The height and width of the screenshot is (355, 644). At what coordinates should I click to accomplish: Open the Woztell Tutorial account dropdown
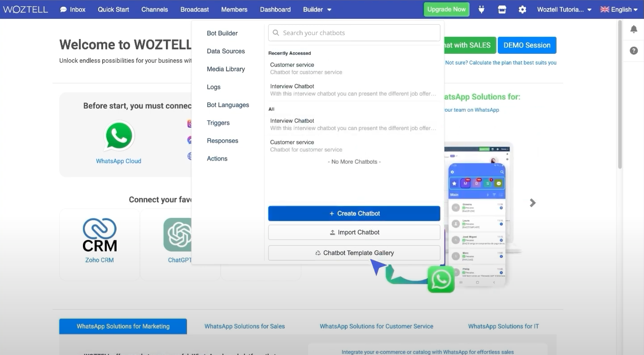pyautogui.click(x=564, y=9)
